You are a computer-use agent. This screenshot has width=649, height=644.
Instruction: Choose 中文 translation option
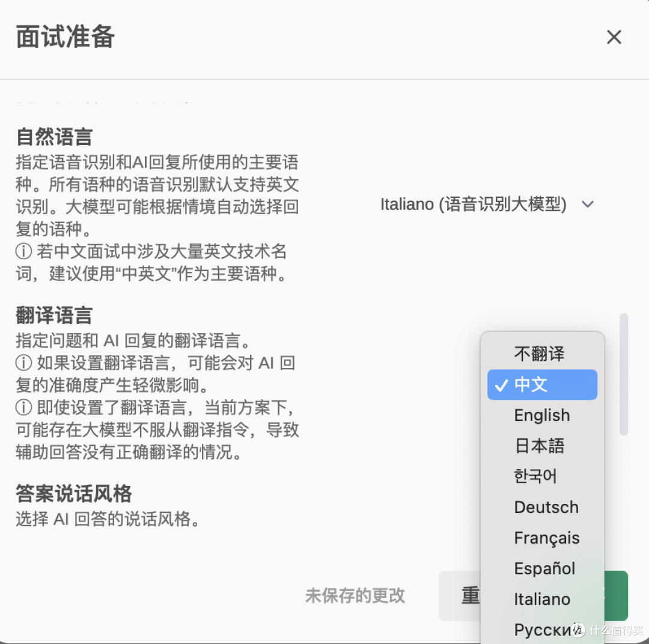542,385
